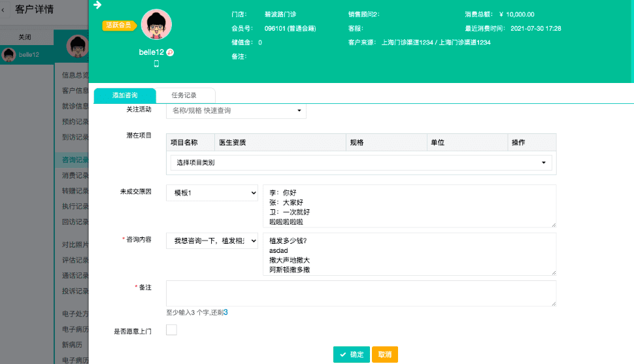
Task: Expand the 选择项目类别 dropdown
Action: (x=361, y=163)
